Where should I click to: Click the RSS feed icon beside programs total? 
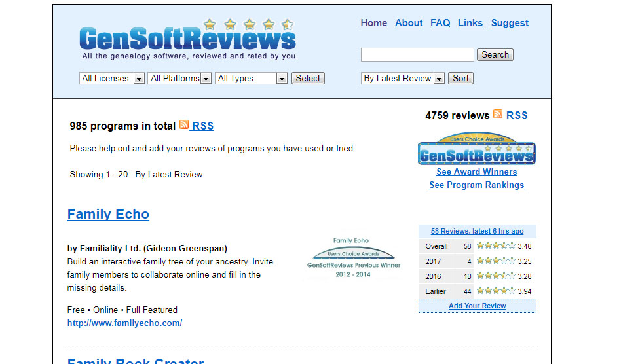coord(184,124)
